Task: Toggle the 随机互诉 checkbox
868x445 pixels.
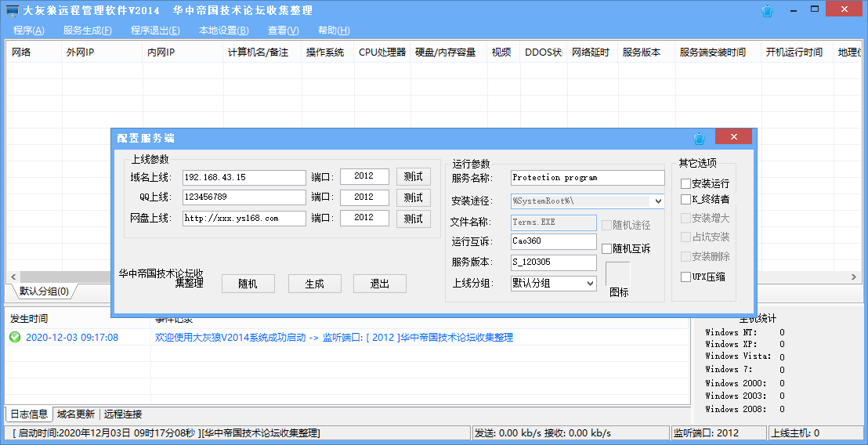Action: tap(606, 248)
